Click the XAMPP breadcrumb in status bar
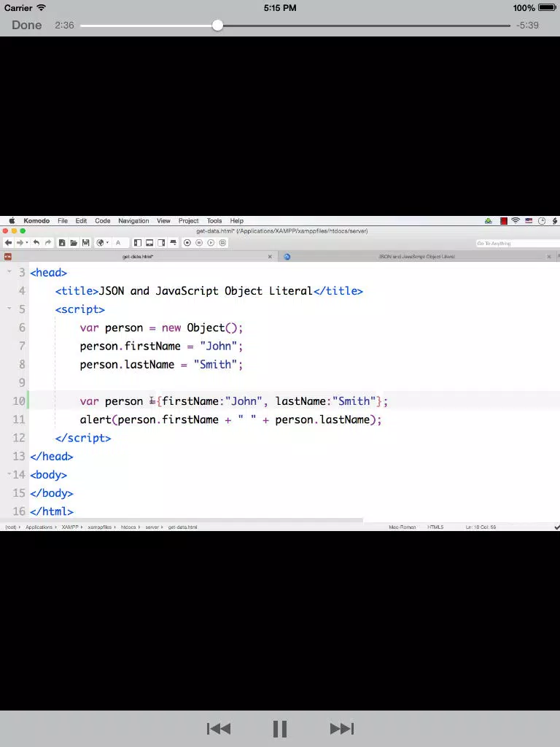Screen dimensions: 560x747 pyautogui.click(x=70, y=527)
